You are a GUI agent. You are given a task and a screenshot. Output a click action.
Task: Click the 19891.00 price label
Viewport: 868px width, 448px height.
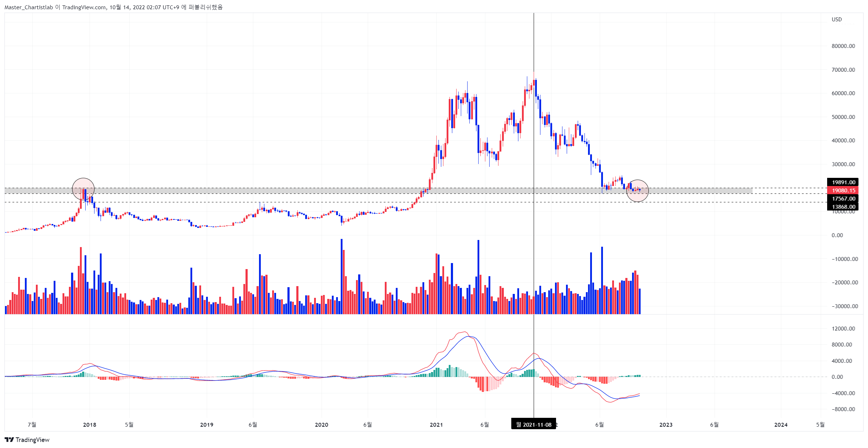(843, 182)
